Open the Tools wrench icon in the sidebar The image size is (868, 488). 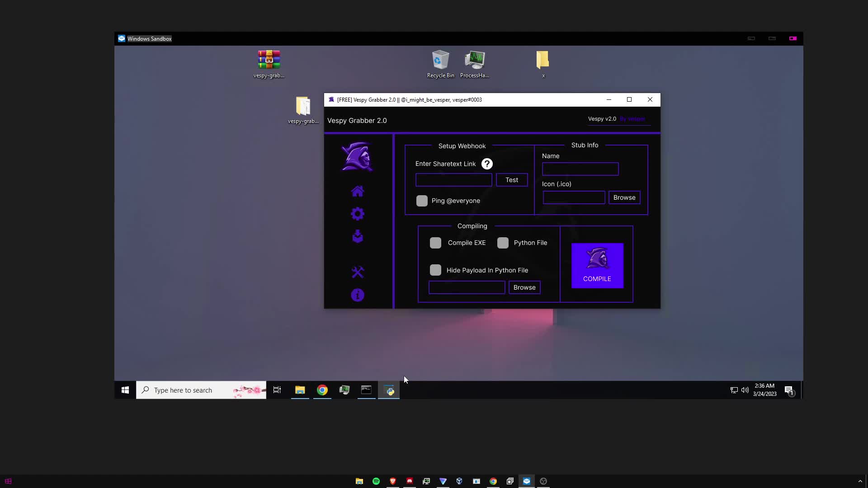click(x=357, y=272)
